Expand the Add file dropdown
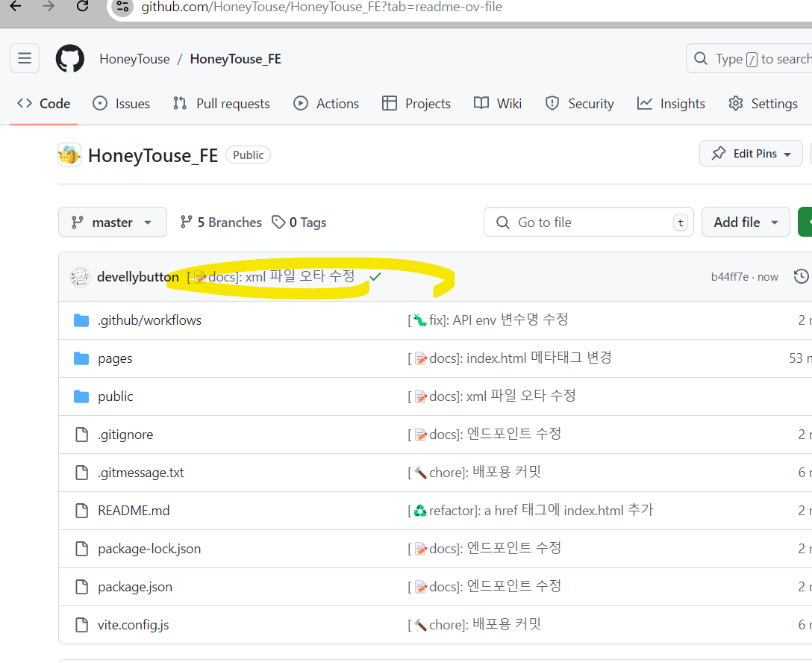The width and height of the screenshot is (812, 663). pyautogui.click(x=746, y=222)
